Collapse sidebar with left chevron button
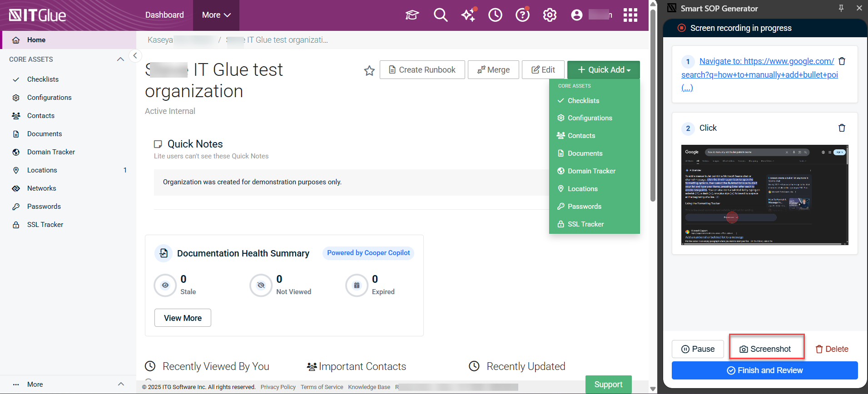The width and height of the screenshot is (868, 394). pyautogui.click(x=135, y=55)
